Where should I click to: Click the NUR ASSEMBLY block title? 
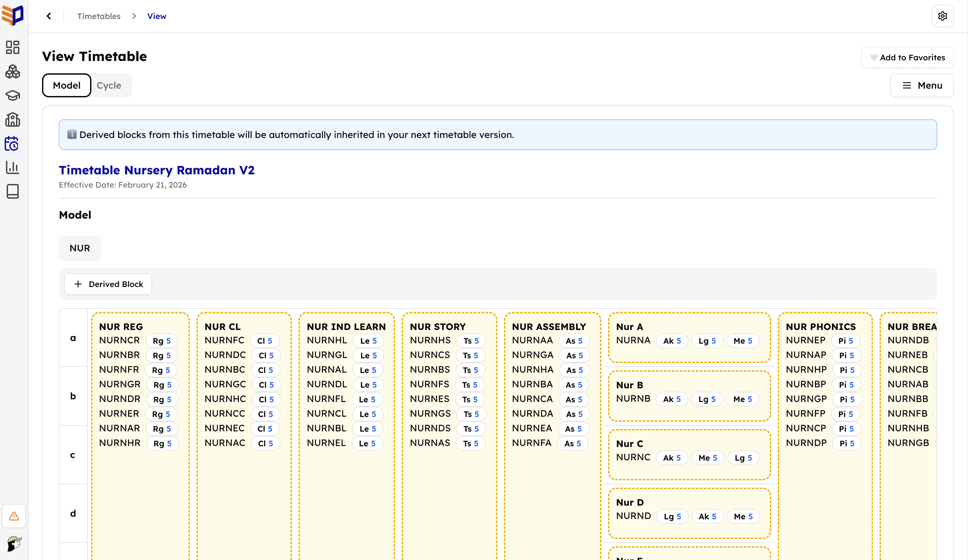tap(549, 327)
